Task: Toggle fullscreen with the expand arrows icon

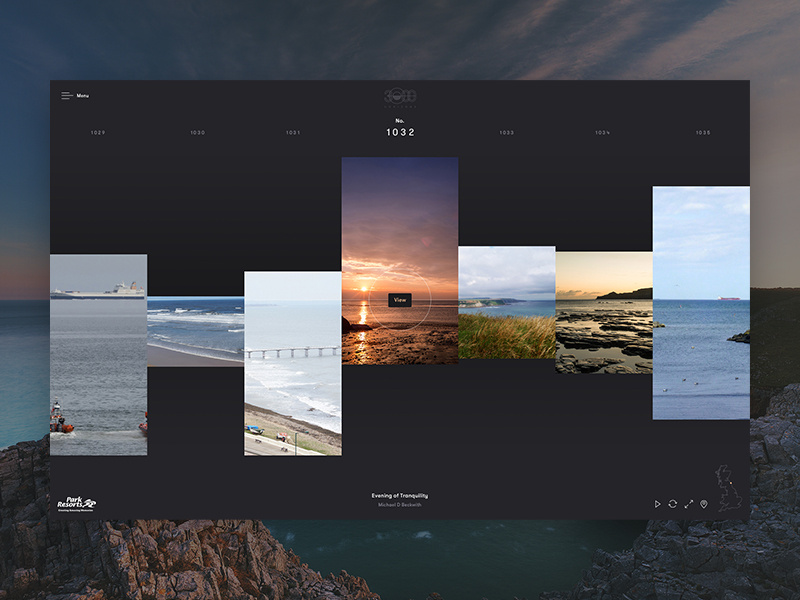Action: tap(689, 503)
